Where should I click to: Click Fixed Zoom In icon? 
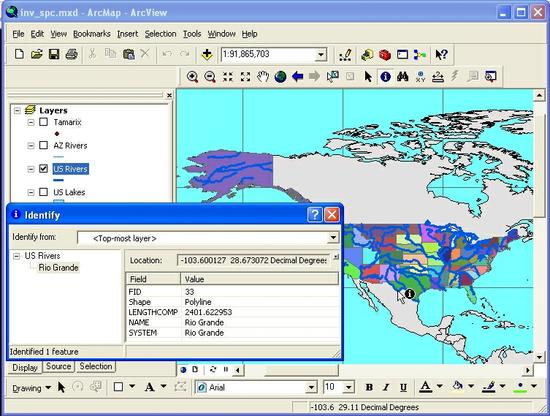coord(228,76)
